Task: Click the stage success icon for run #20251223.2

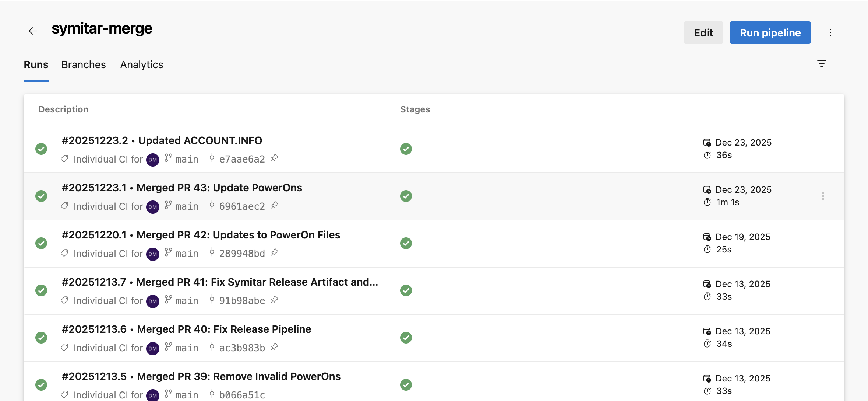Action: 406,149
